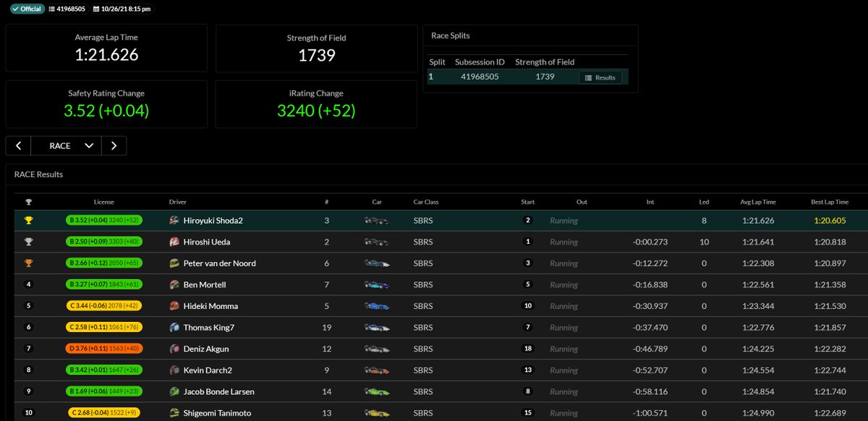The width and height of the screenshot is (868, 421).
Task: Click helmet icon next to Hiroyuki Shoda2
Action: [x=174, y=220]
